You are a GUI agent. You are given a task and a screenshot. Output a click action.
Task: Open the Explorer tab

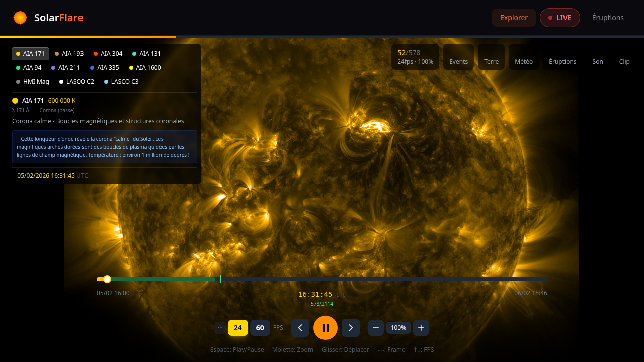(514, 18)
